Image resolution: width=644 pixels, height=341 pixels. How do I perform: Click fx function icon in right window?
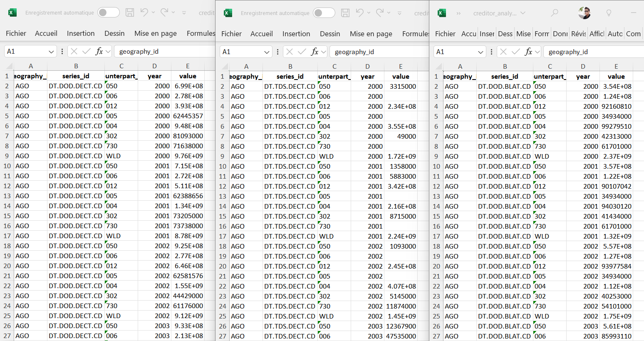point(528,52)
